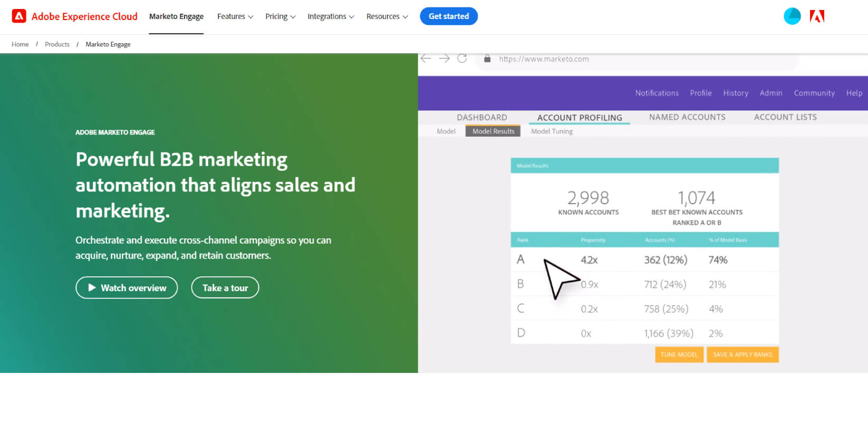
Task: Click the Save & Apply Ranks button
Action: [x=742, y=354]
